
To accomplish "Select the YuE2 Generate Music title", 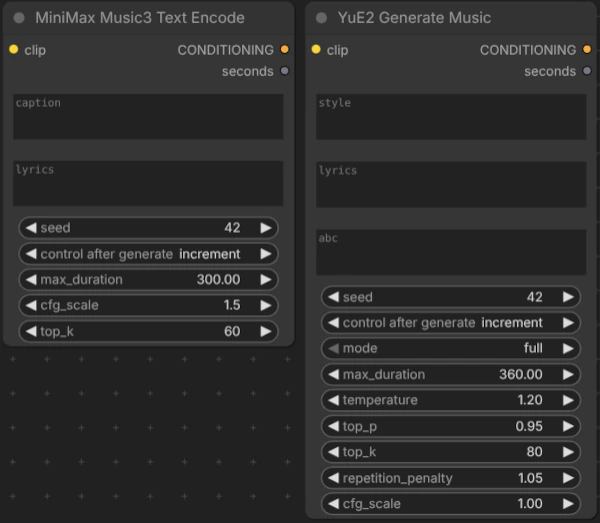I will pos(414,18).
